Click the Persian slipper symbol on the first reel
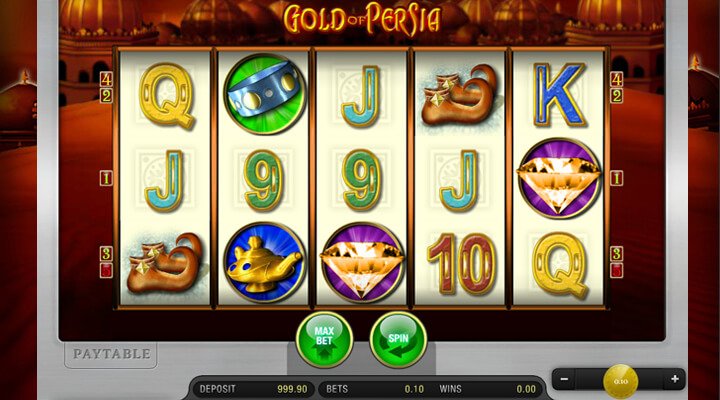This screenshot has width=720, height=400. pyautogui.click(x=164, y=264)
